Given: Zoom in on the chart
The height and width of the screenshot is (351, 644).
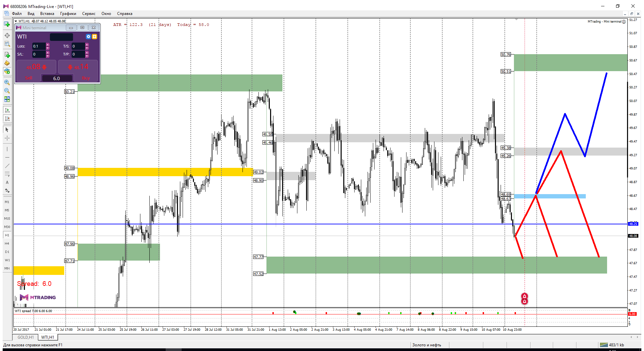Looking at the screenshot, I should (x=7, y=82).
